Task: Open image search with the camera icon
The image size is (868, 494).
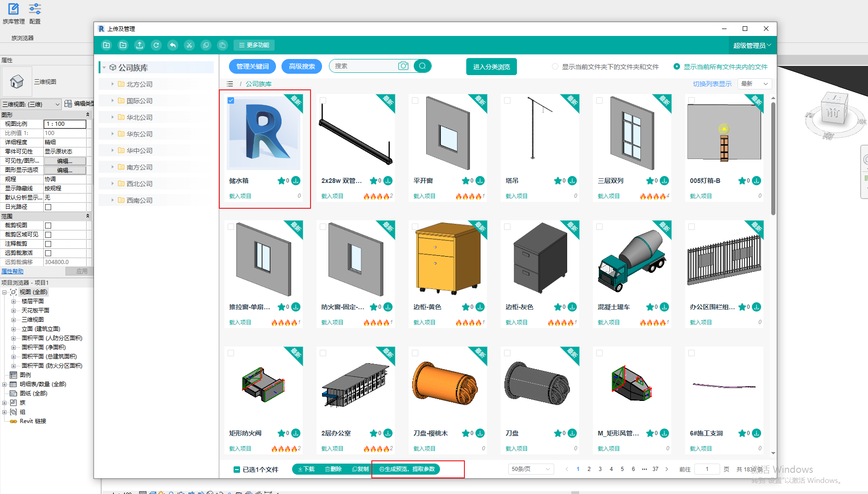Action: pos(403,66)
